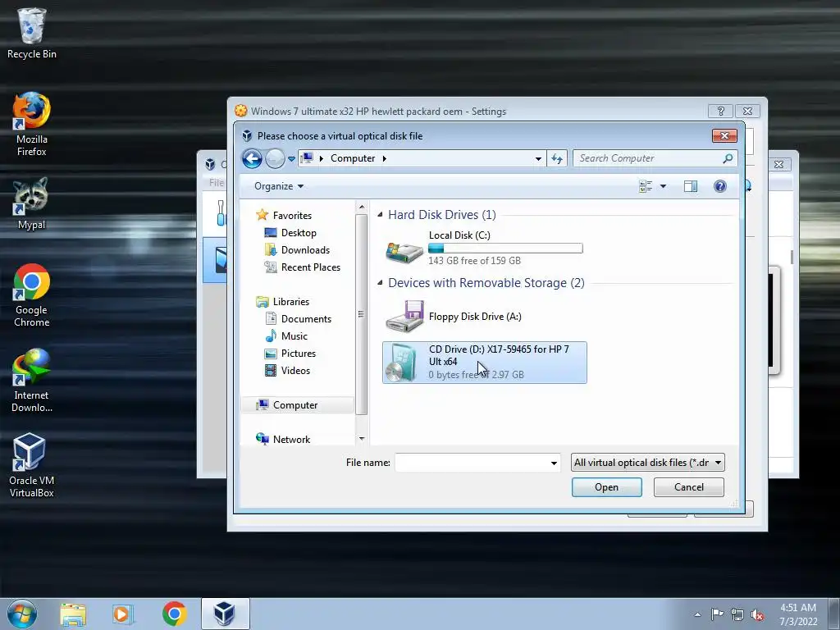Expand the address bar previous locations dropdown

click(x=538, y=158)
